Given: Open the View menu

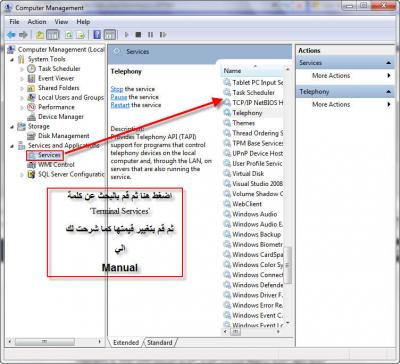Looking at the screenshot, I should 61,22.
